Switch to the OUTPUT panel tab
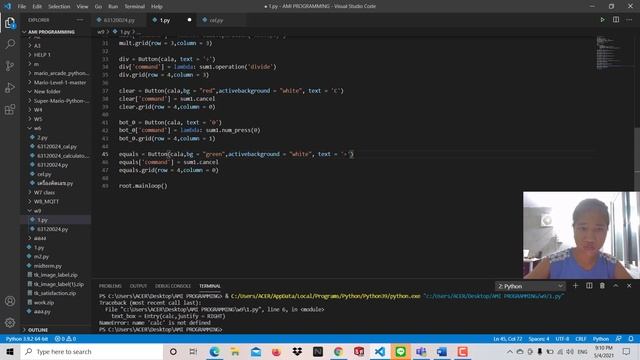Screen dimensions: 640x360 [138, 286]
